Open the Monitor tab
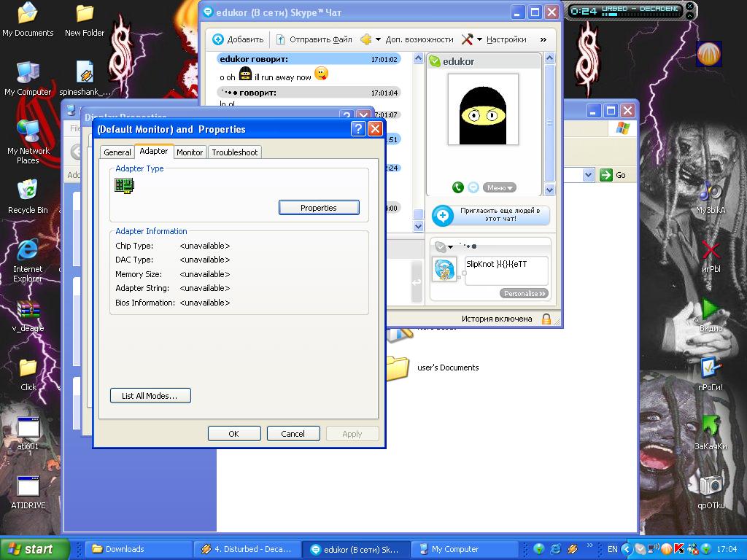Viewport: 747px width, 560px height. point(190,152)
